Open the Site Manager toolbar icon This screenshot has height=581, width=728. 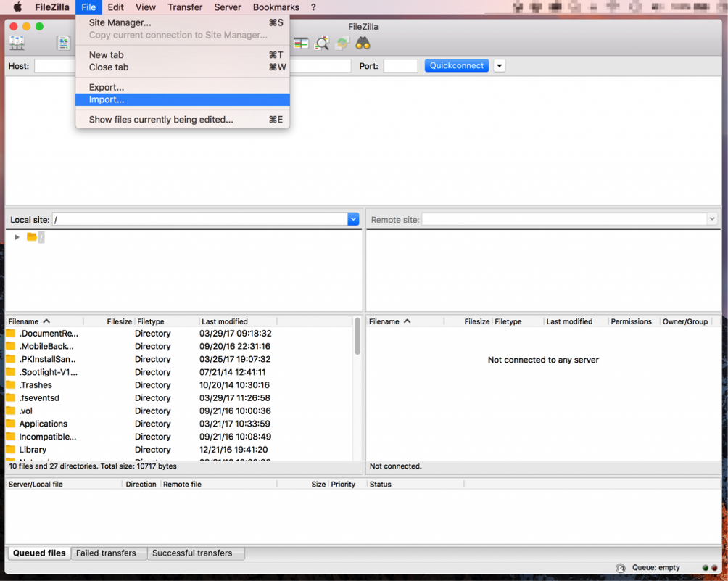17,44
